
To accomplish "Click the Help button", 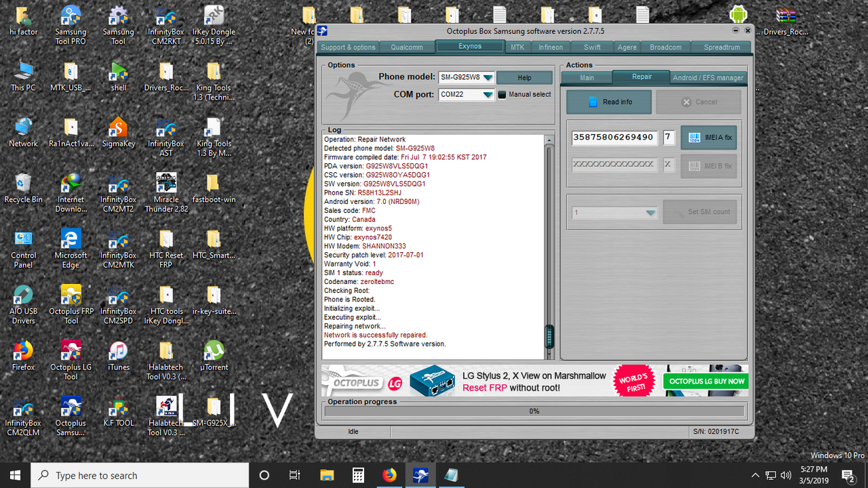I will click(x=525, y=77).
